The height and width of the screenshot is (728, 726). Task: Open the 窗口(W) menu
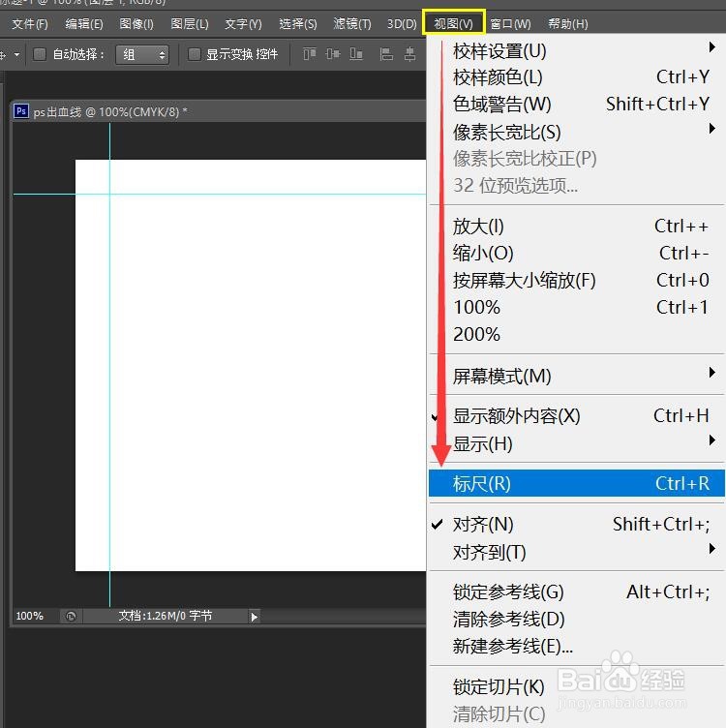(x=510, y=23)
